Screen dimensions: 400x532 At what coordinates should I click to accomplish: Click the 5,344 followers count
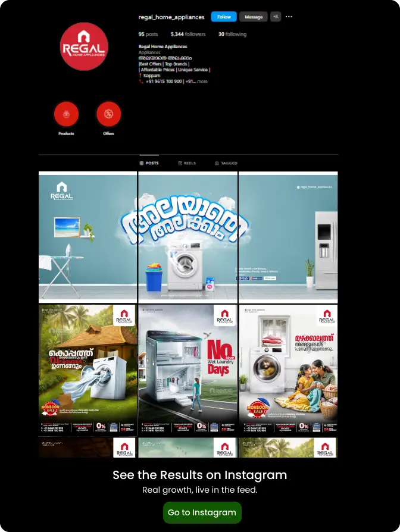tap(188, 35)
